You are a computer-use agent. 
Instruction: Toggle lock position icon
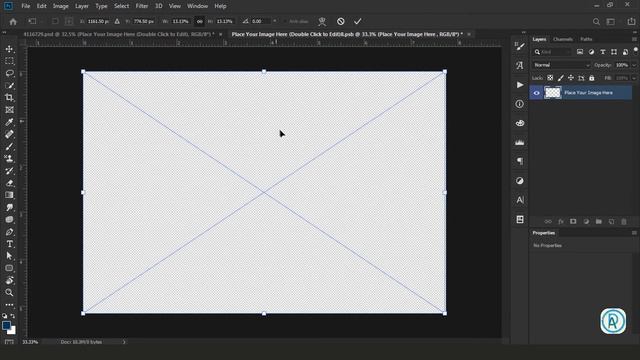point(571,78)
